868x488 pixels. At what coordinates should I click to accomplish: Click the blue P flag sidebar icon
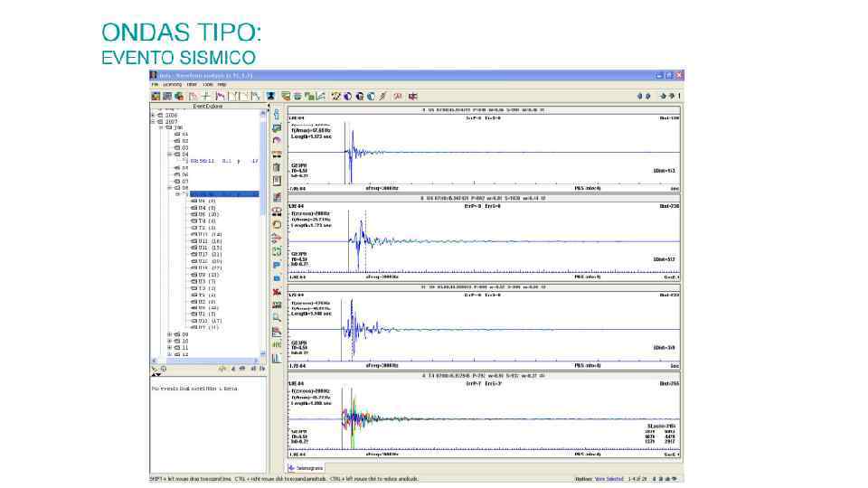pyautogui.click(x=277, y=265)
